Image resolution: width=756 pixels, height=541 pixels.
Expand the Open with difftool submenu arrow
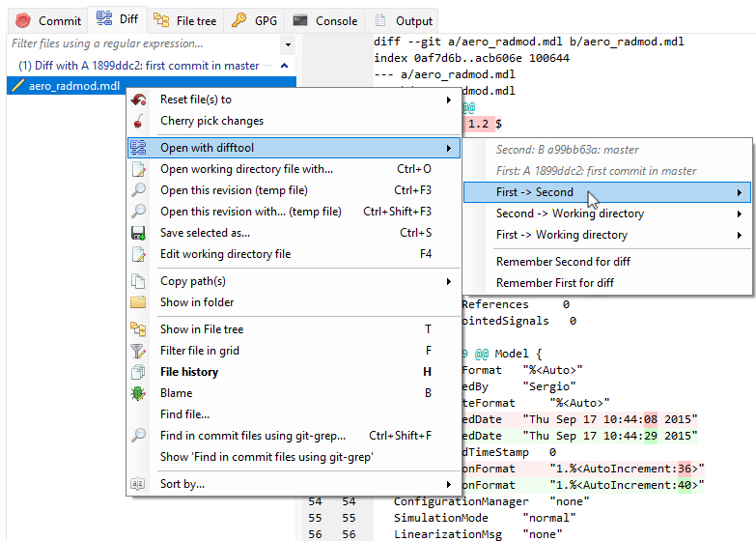(x=449, y=148)
